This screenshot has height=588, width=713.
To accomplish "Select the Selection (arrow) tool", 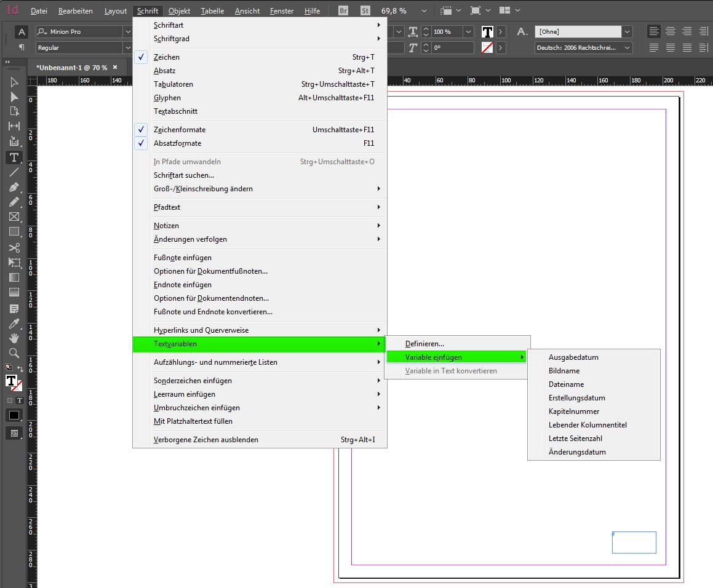I will click(x=14, y=82).
